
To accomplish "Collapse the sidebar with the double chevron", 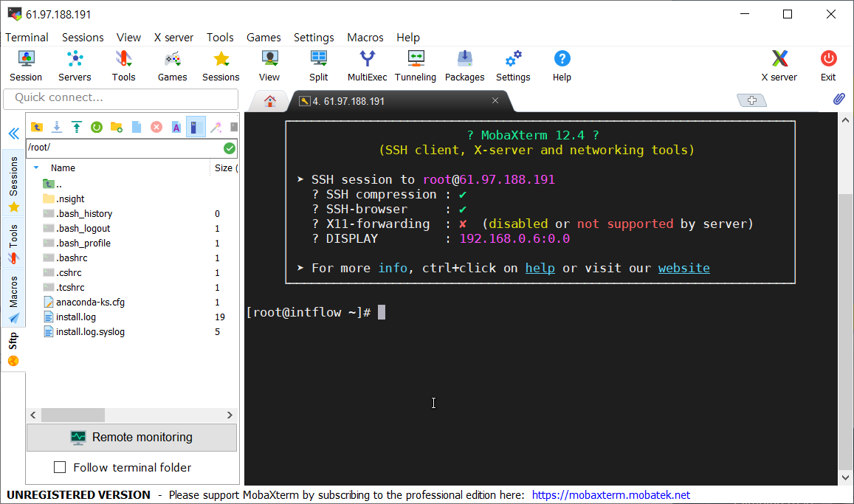I will [x=13, y=134].
